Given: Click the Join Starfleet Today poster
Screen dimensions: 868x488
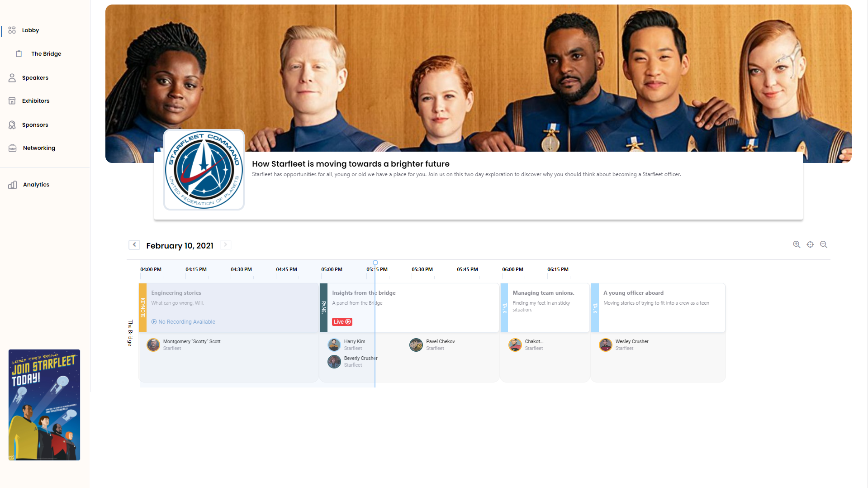Looking at the screenshot, I should (x=44, y=405).
